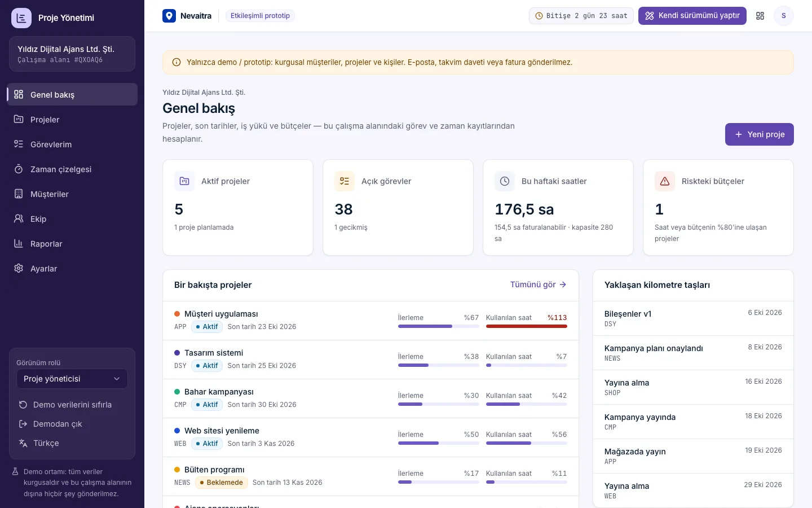This screenshot has width=812, height=508.
Task: Click Müşteri uygulaması red hours progress bar
Action: coord(527,326)
